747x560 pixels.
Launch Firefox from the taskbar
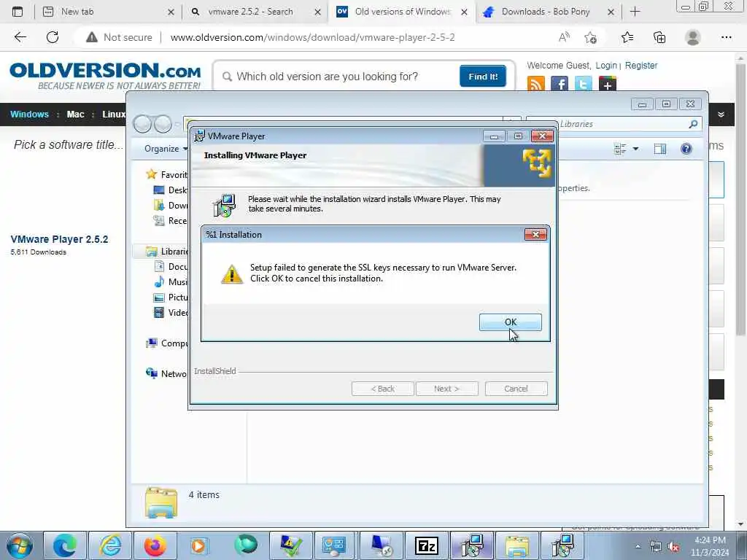pyautogui.click(x=155, y=545)
